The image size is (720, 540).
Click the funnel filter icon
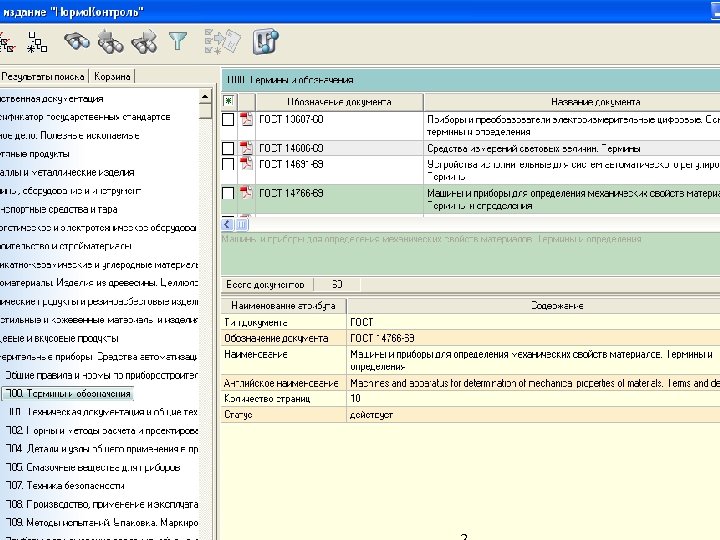point(178,42)
